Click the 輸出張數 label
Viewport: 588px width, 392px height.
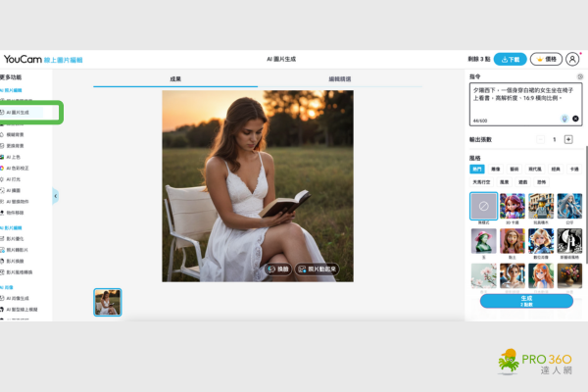coord(480,139)
